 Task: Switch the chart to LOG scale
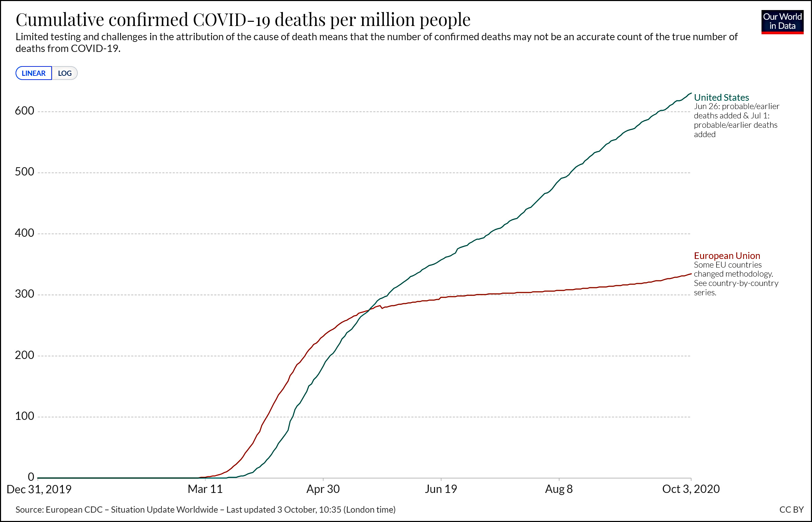65,73
